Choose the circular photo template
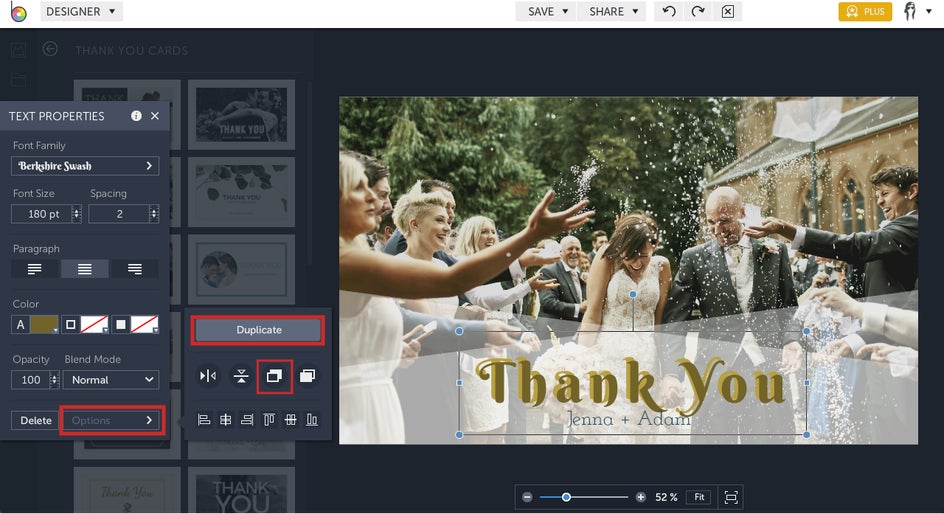944x514 pixels. 241,269
